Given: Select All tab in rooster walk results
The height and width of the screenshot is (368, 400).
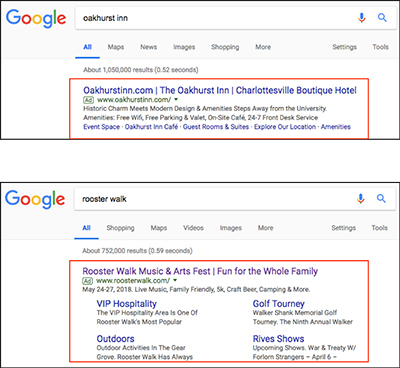Looking at the screenshot, I should 86,228.
